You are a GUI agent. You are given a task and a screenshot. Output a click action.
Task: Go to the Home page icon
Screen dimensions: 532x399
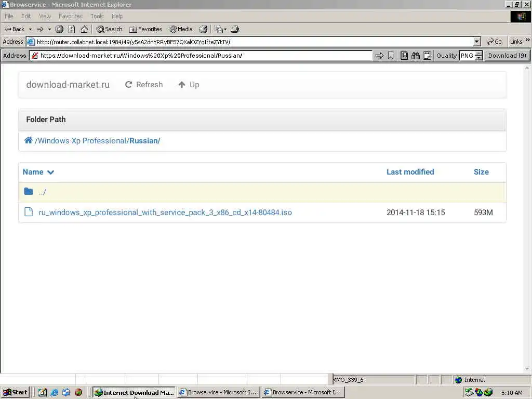click(x=84, y=29)
